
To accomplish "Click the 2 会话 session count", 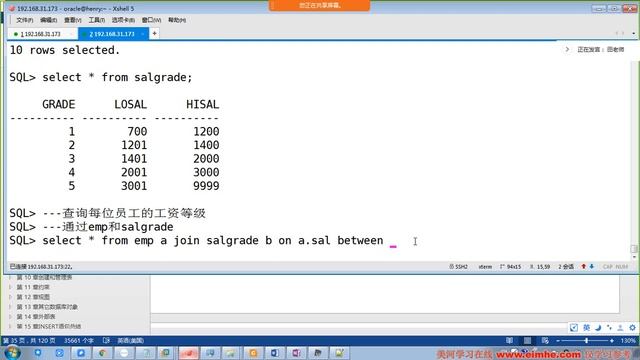I will 566,267.
